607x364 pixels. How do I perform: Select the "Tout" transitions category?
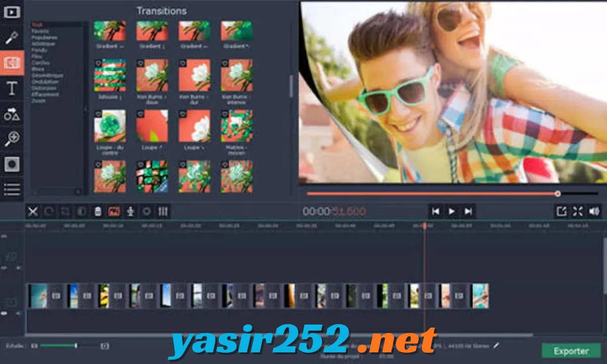tap(36, 24)
